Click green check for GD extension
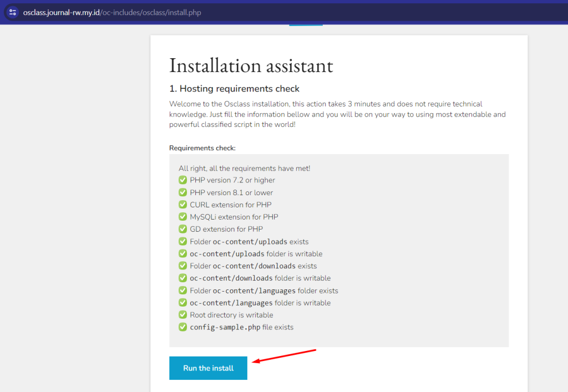The height and width of the screenshot is (392, 568). (x=182, y=229)
